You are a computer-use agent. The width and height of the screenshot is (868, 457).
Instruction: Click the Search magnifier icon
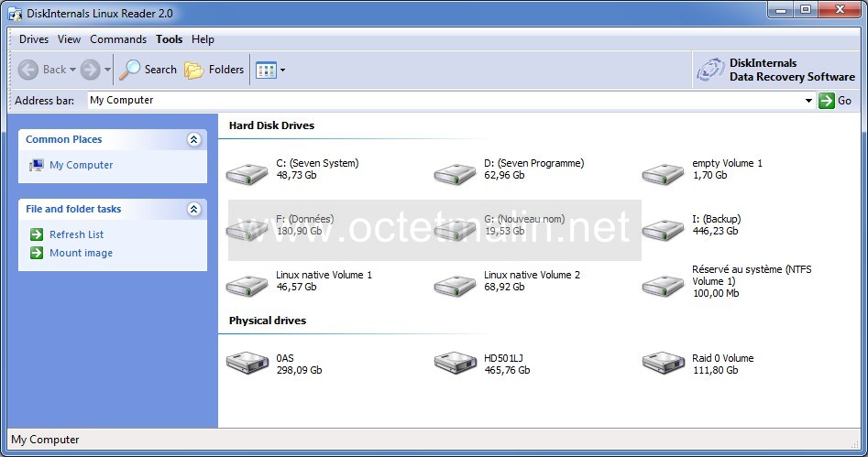[129, 70]
